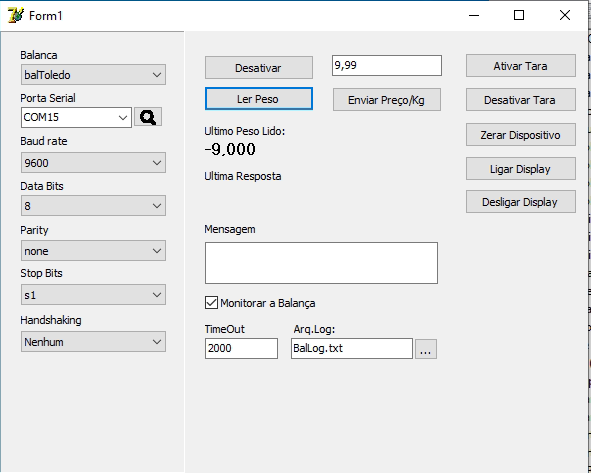
Task: Click Enviar Preço/Kg button
Action: click(x=387, y=100)
